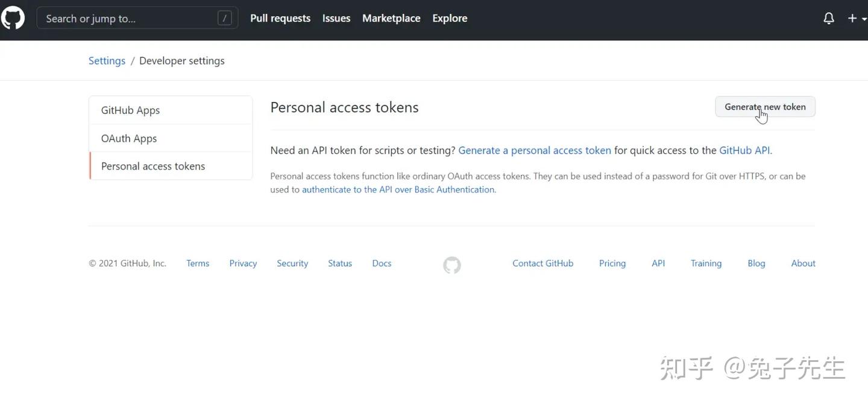Follow the Generate a personal access token link
The width and height of the screenshot is (868, 403).
pos(535,150)
